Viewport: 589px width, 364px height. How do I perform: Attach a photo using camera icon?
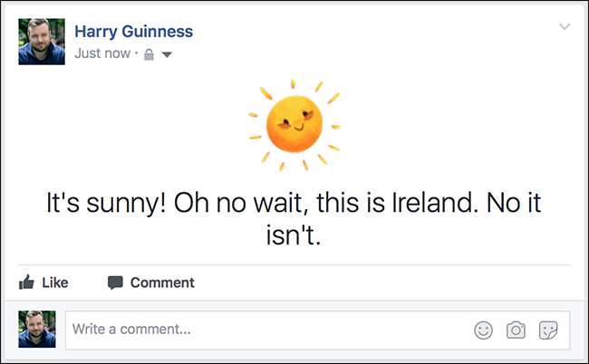[516, 330]
